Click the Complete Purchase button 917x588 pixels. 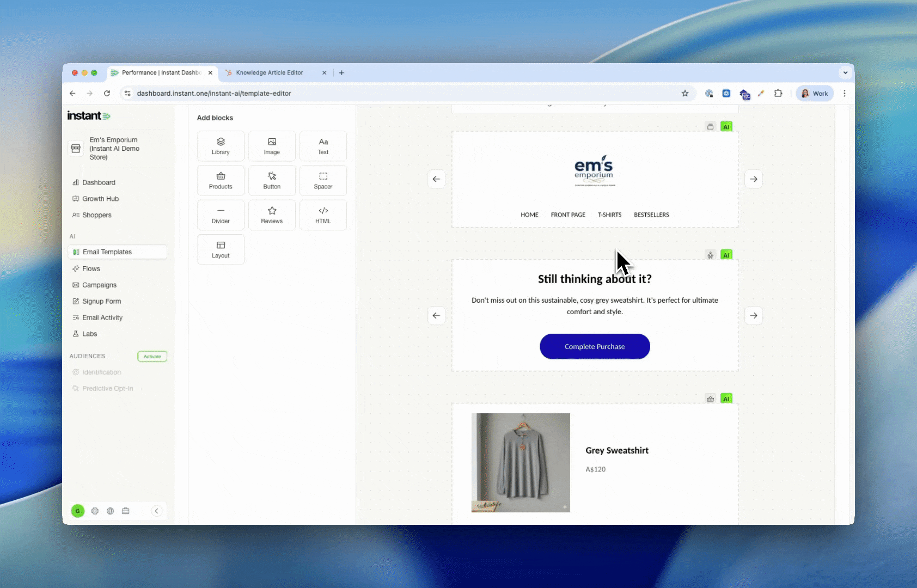[x=595, y=346]
